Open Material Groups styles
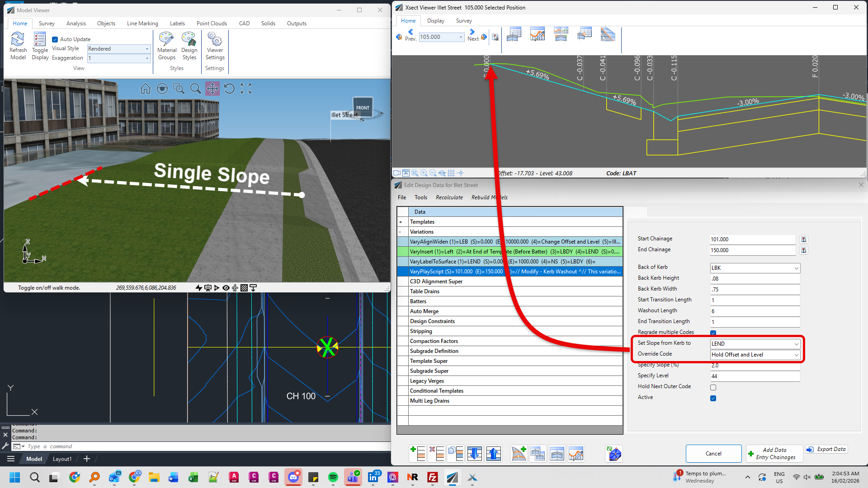This screenshot has height=488, width=868. click(166, 46)
